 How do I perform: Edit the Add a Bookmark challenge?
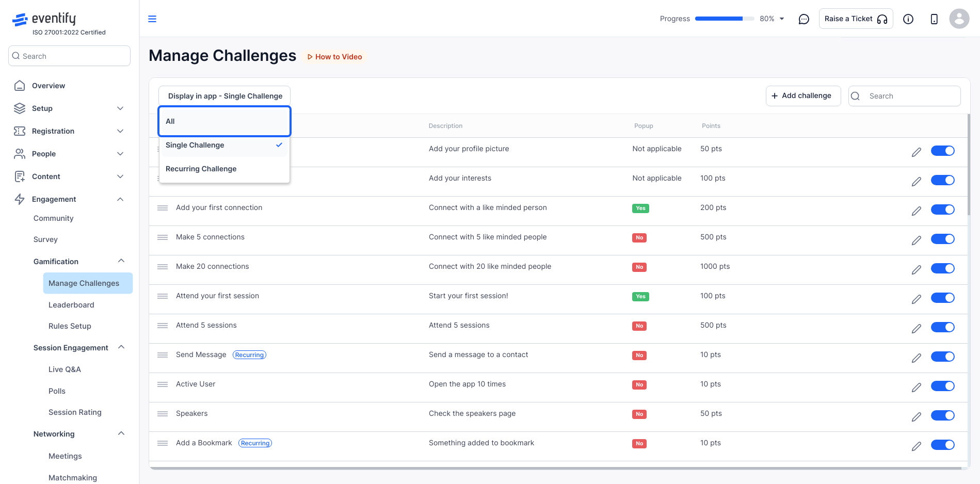(x=917, y=446)
